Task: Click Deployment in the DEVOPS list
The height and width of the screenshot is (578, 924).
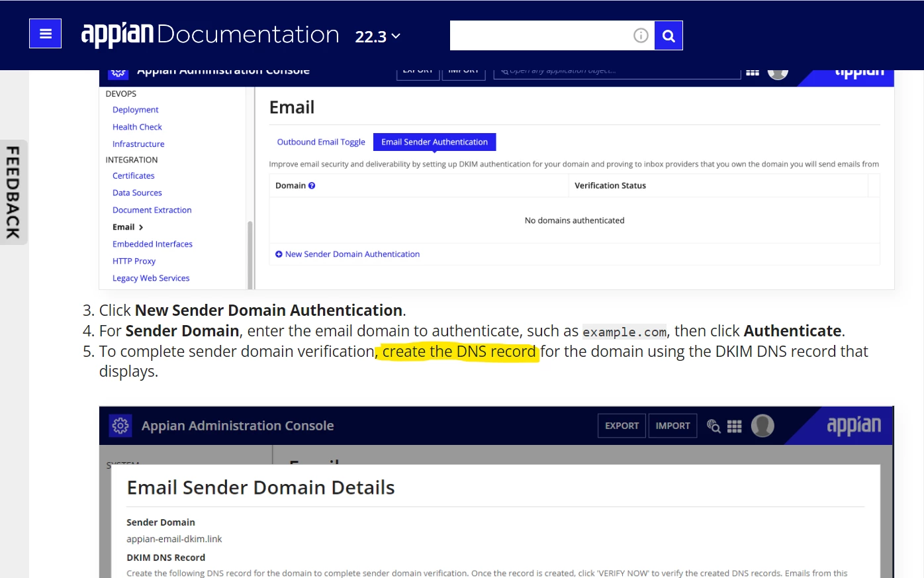Action: click(x=136, y=110)
